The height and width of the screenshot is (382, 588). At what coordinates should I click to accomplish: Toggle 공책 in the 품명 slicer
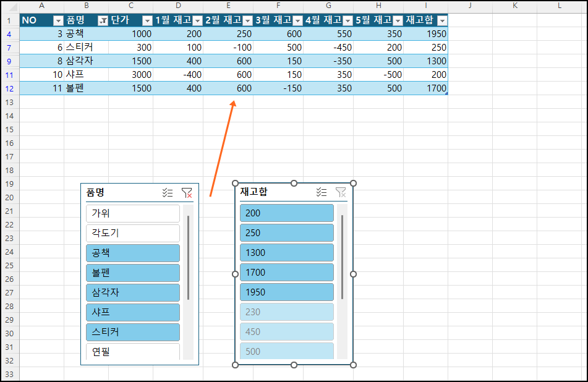(133, 253)
